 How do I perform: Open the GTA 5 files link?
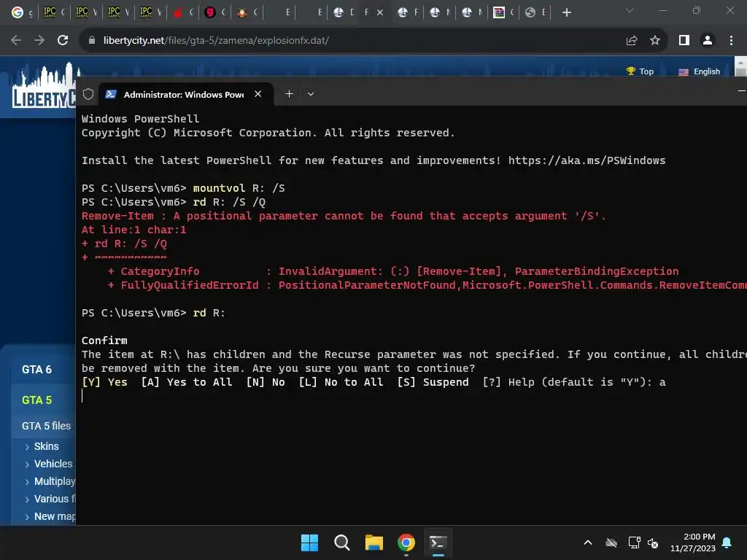pos(46,426)
